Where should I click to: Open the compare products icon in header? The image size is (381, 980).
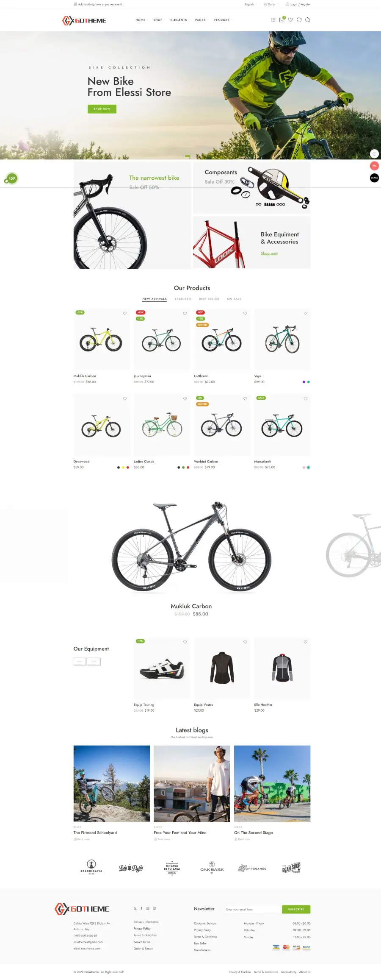(299, 19)
